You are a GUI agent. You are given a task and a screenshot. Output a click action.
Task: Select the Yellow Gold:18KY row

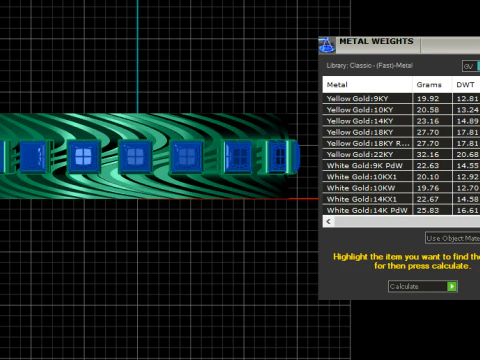pos(401,132)
